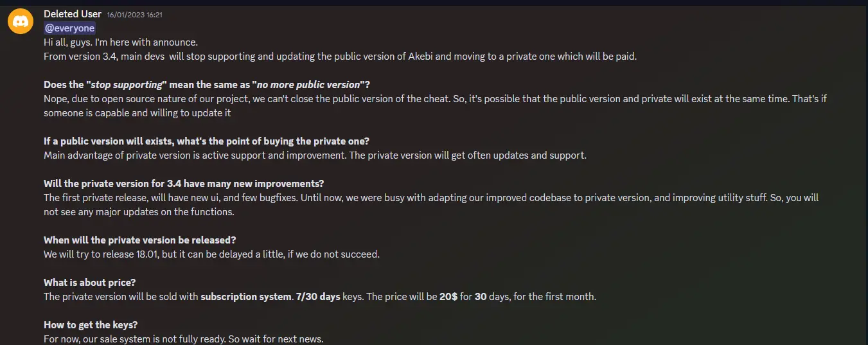The height and width of the screenshot is (345, 868).
Task: Open the Deleted User profile name
Action: coord(73,14)
